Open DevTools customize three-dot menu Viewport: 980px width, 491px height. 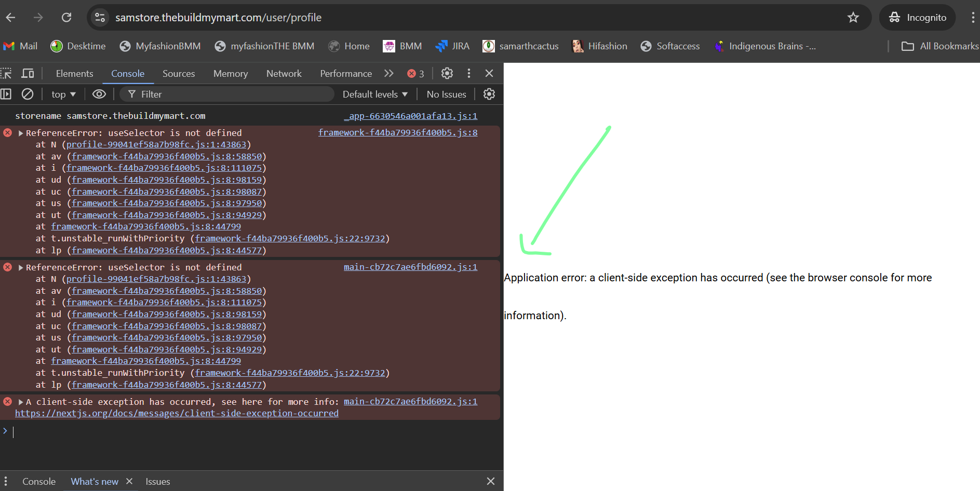coord(469,74)
